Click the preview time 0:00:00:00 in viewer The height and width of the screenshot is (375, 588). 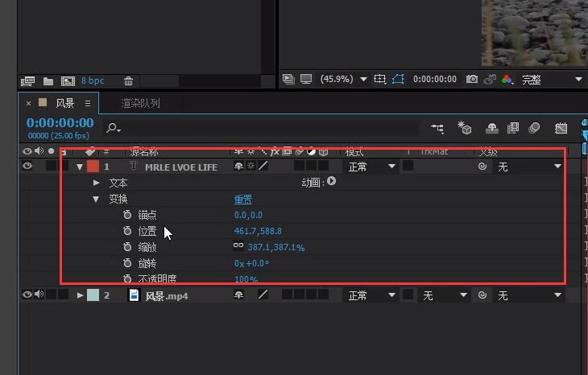click(x=435, y=79)
